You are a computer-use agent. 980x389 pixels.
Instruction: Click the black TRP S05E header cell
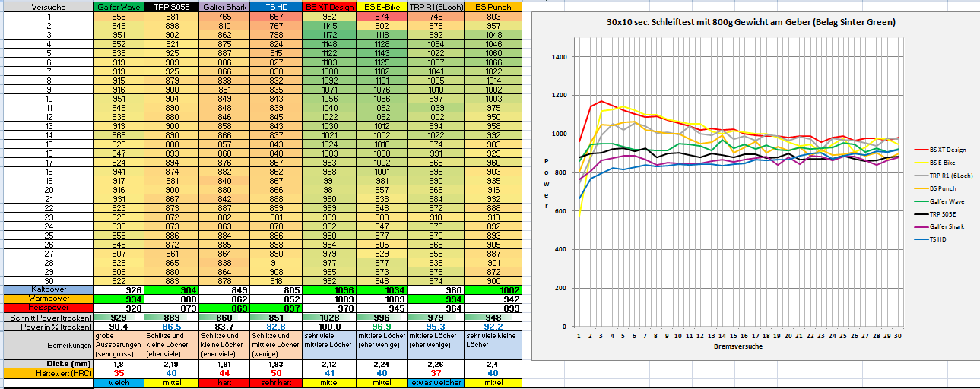172,7
